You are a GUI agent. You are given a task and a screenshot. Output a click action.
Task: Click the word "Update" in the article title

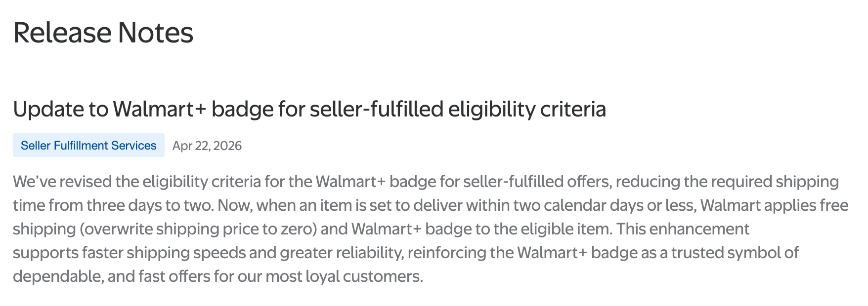click(48, 109)
